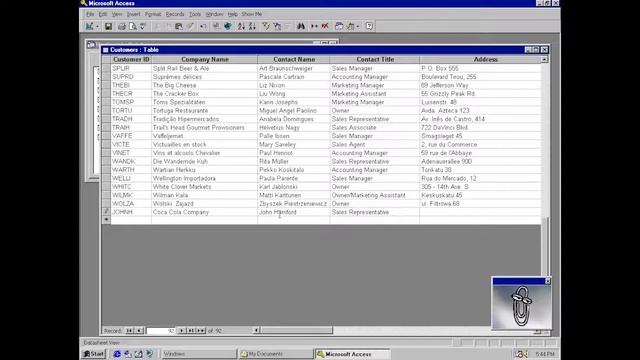Click the Print icon
The width and height of the screenshot is (640, 360).
click(x=122, y=26)
